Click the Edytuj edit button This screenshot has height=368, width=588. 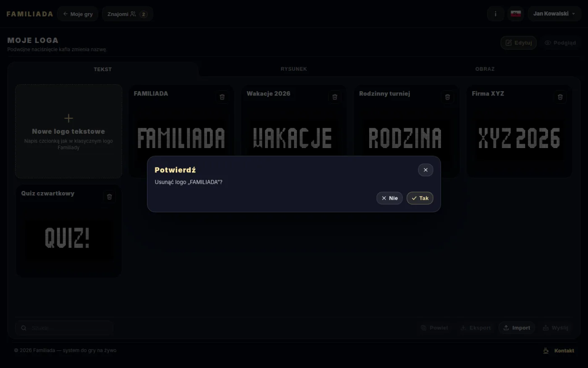pos(518,42)
